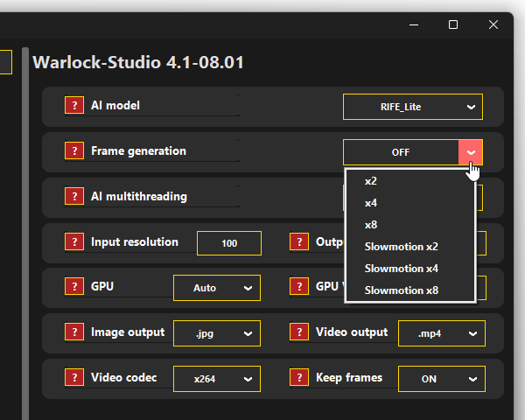The image size is (525, 420).
Task: Click the question mark beside GPU
Action: click(x=74, y=287)
